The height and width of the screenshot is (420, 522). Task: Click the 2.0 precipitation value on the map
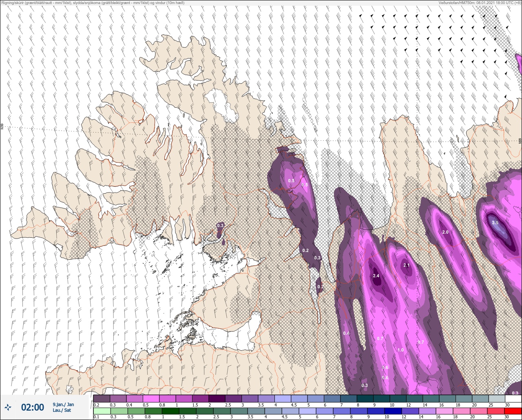[x=445, y=232]
